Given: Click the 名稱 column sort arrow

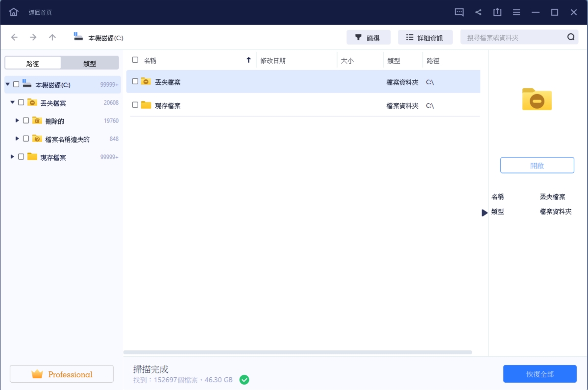Looking at the screenshot, I should [x=248, y=60].
